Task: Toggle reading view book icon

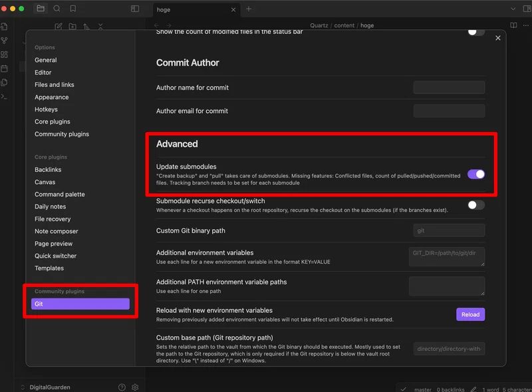Action: point(513,25)
